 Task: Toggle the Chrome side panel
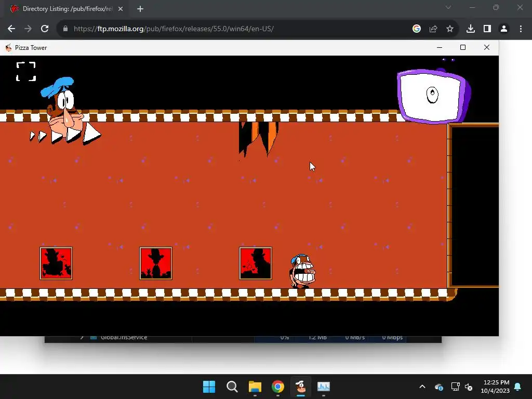(x=487, y=29)
